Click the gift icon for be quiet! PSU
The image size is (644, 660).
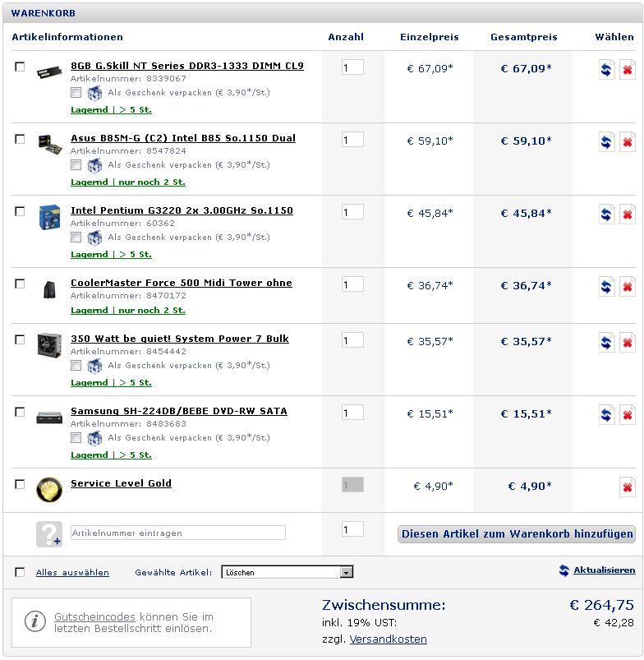pyautogui.click(x=94, y=366)
